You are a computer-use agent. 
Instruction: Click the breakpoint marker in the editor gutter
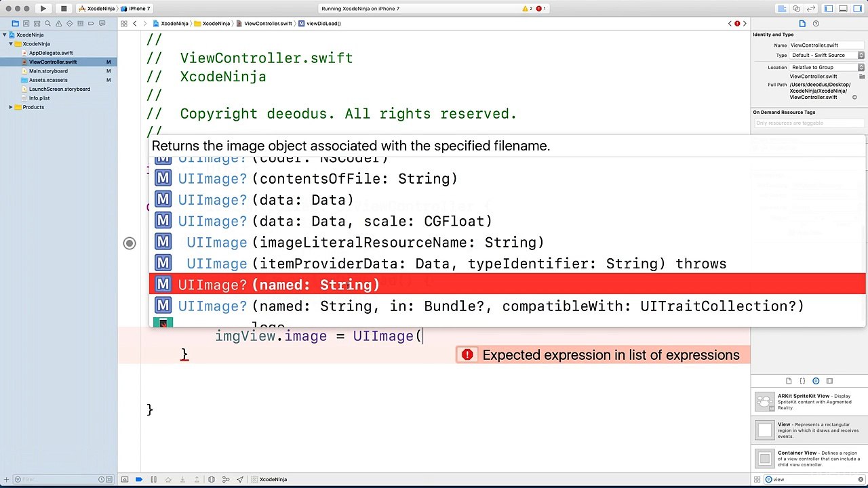130,243
